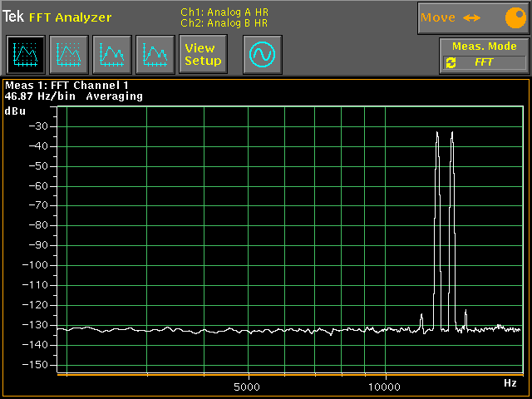Select the second measurement view icon

tap(68, 55)
